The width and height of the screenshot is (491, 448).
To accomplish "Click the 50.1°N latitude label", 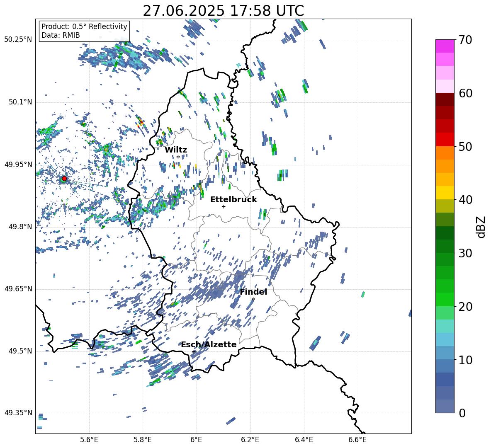I will coord(21,102).
